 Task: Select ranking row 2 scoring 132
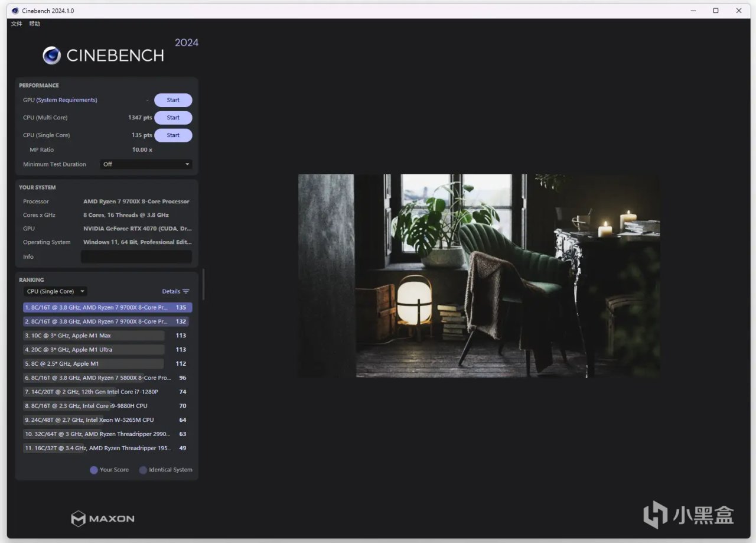tap(106, 321)
